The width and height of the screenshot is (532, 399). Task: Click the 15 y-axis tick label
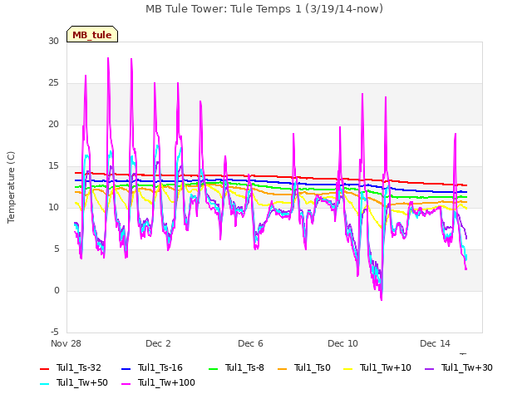(53, 166)
